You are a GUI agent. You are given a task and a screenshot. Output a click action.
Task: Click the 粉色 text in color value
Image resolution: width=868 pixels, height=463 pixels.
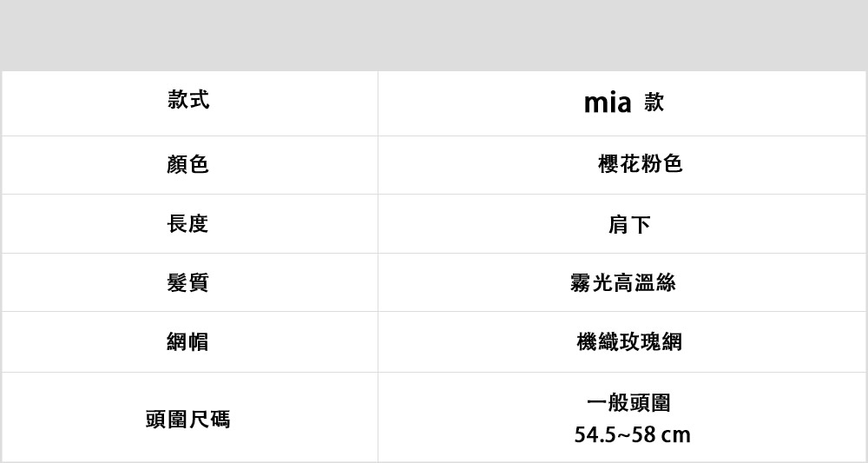[662, 164]
